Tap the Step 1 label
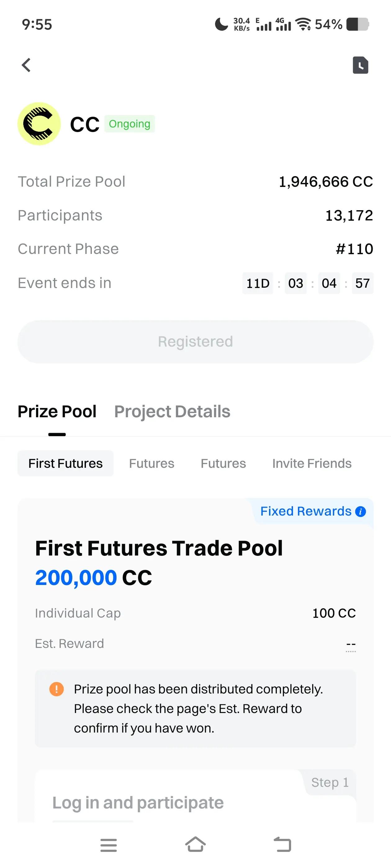 point(330,782)
